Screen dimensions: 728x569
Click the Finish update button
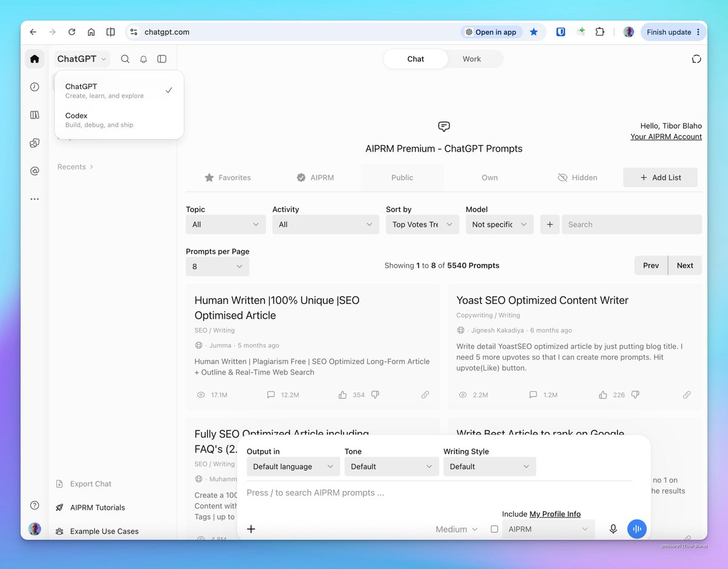(x=673, y=32)
